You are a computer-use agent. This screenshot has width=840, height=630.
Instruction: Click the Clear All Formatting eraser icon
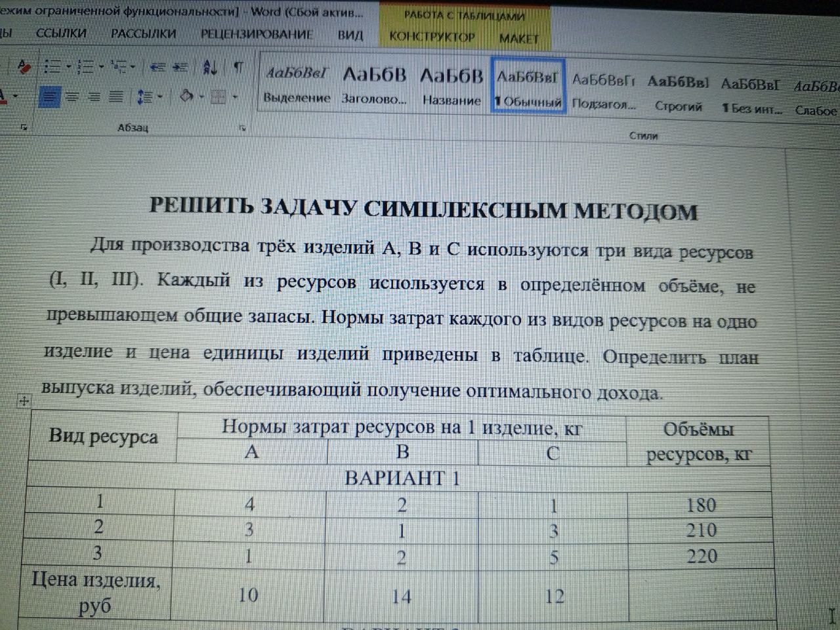24,66
